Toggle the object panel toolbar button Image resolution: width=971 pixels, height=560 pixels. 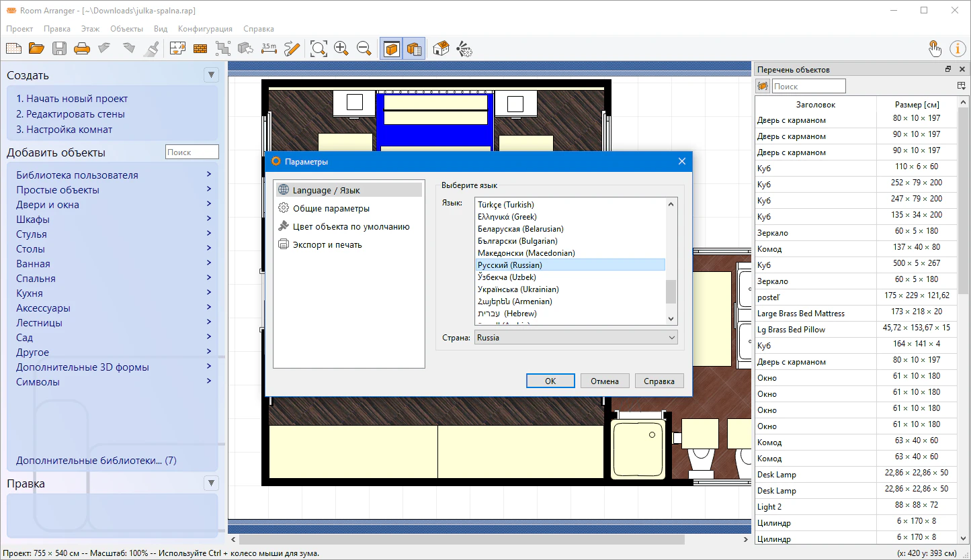[x=391, y=48]
